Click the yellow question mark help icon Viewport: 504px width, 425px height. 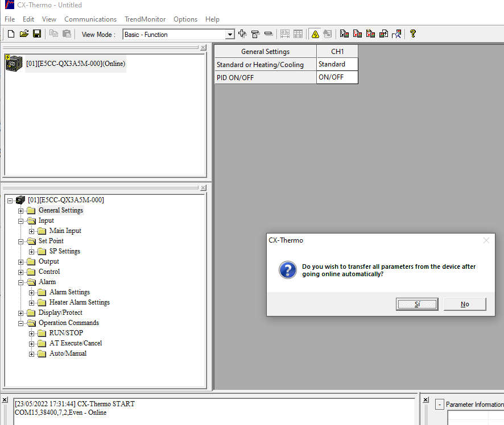pyautogui.click(x=413, y=34)
